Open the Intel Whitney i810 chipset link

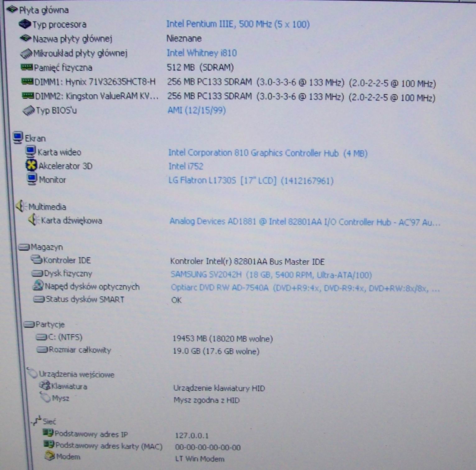pos(201,53)
